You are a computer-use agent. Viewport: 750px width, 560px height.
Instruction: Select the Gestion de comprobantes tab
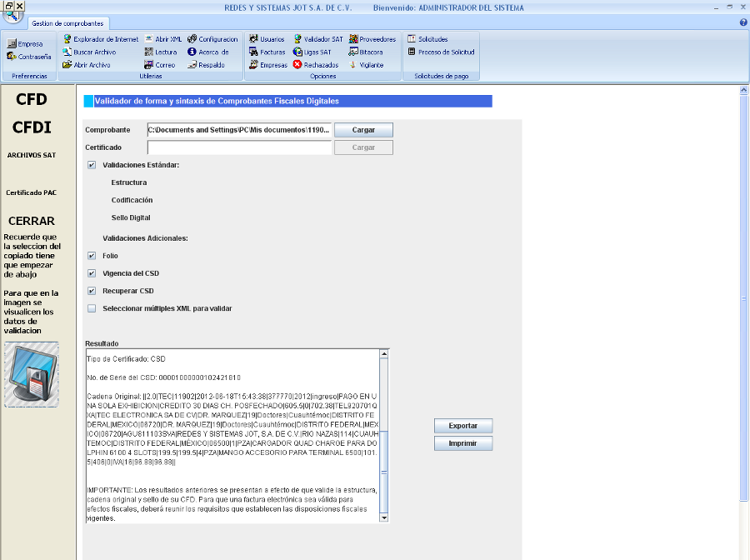click(x=67, y=23)
